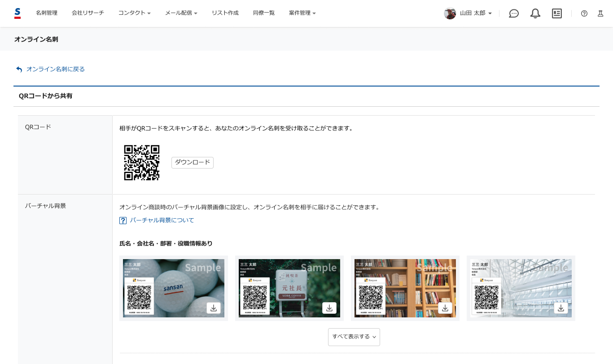Select the white atrium background thumbnail
The image size is (613, 364).
521,288
